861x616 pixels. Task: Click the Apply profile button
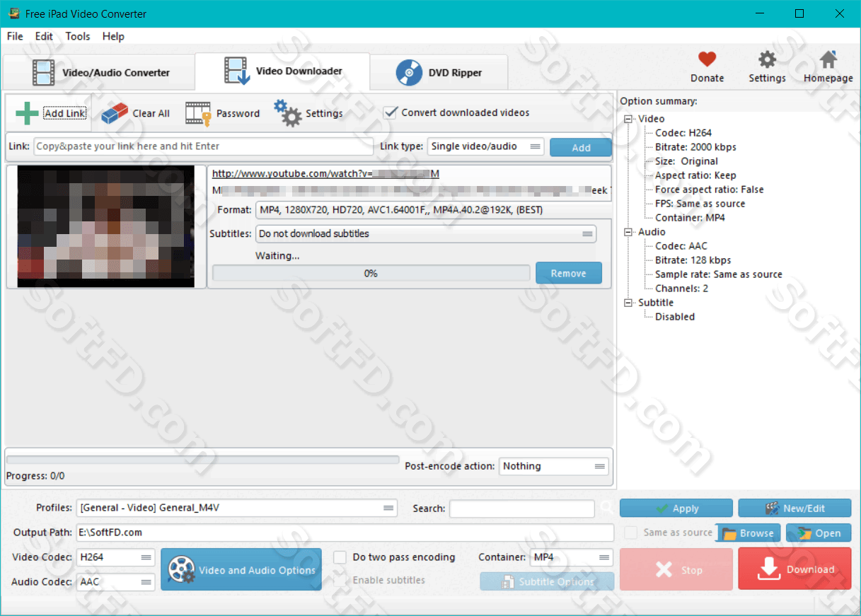pyautogui.click(x=676, y=509)
